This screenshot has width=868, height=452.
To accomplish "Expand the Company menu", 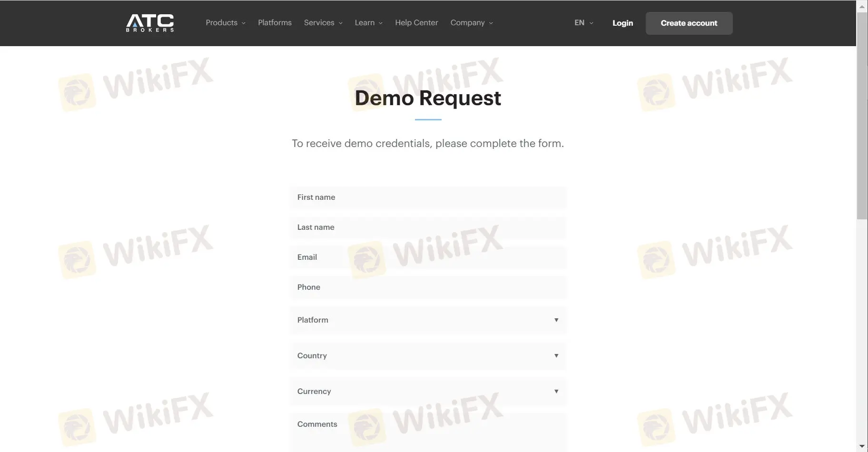I will coord(471,22).
